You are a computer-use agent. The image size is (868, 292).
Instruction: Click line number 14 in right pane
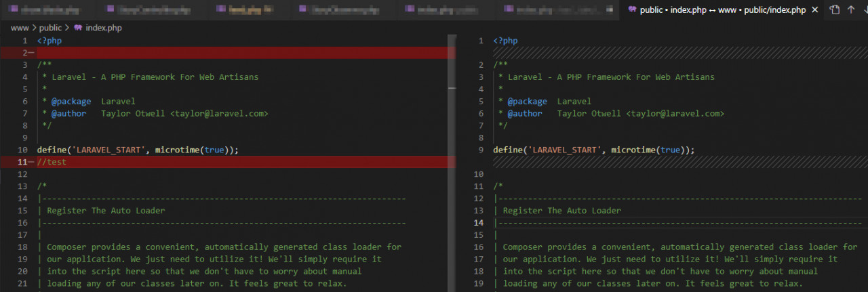tap(479, 223)
